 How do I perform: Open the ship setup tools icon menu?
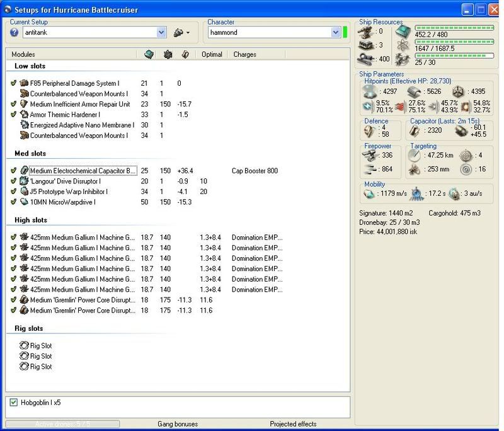point(181,32)
